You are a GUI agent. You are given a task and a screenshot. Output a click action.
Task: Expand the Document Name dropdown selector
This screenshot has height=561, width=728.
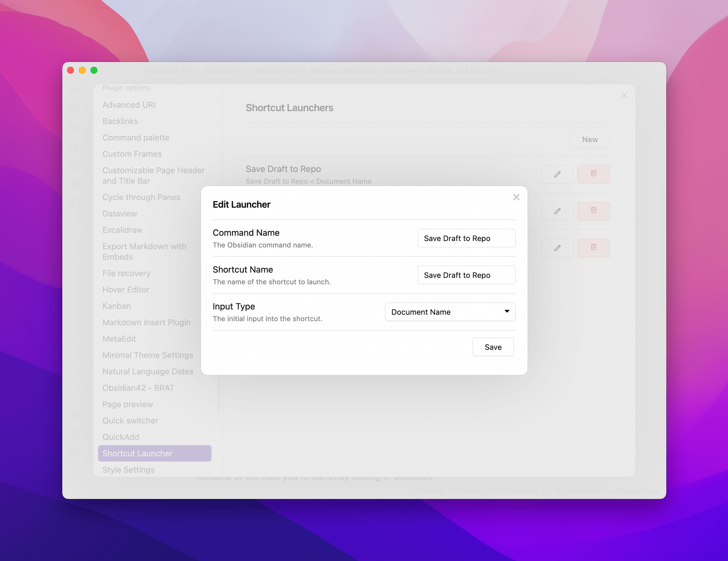pyautogui.click(x=449, y=312)
